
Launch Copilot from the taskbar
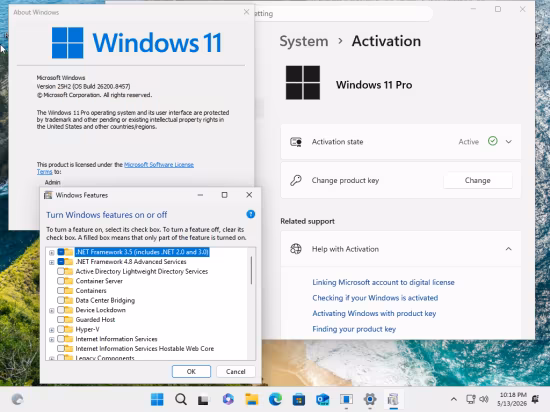click(x=228, y=399)
